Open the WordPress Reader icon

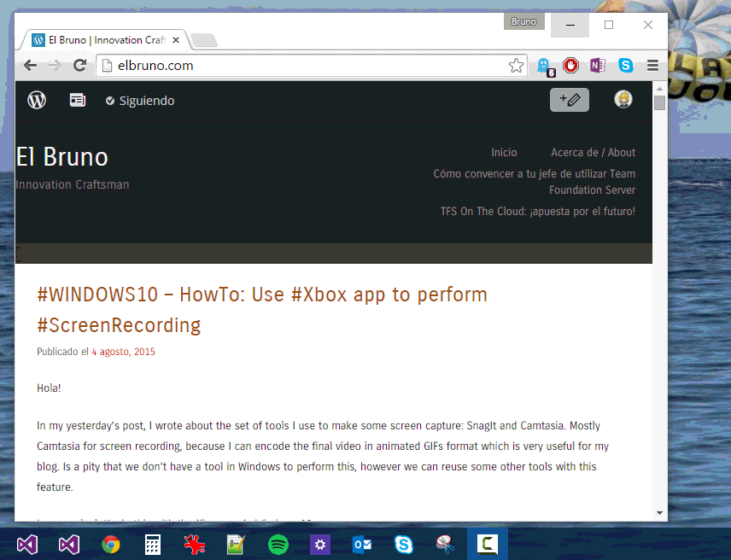78,100
